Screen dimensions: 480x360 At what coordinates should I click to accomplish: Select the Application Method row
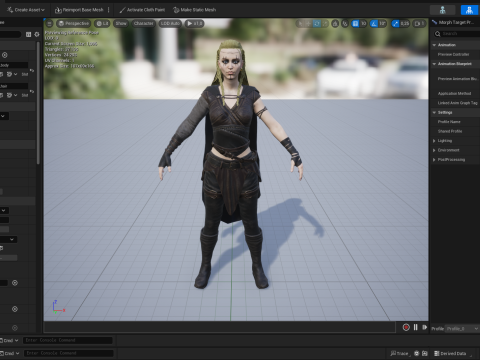455,94
